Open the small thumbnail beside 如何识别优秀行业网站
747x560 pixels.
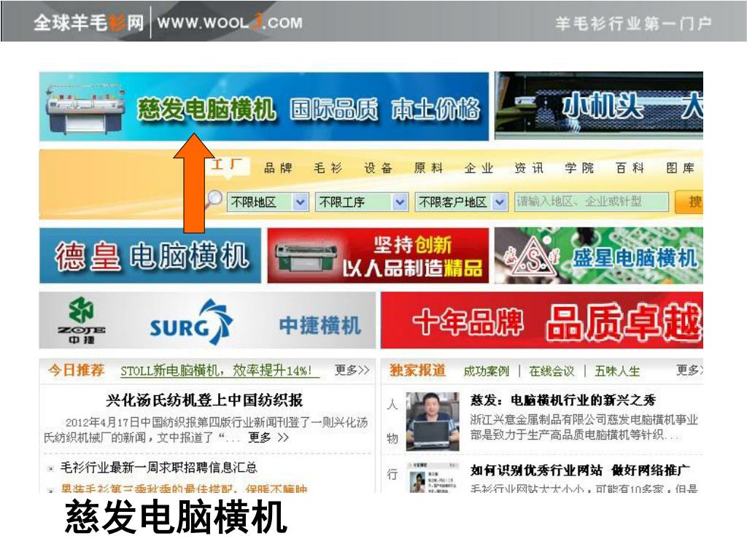[x=433, y=477]
